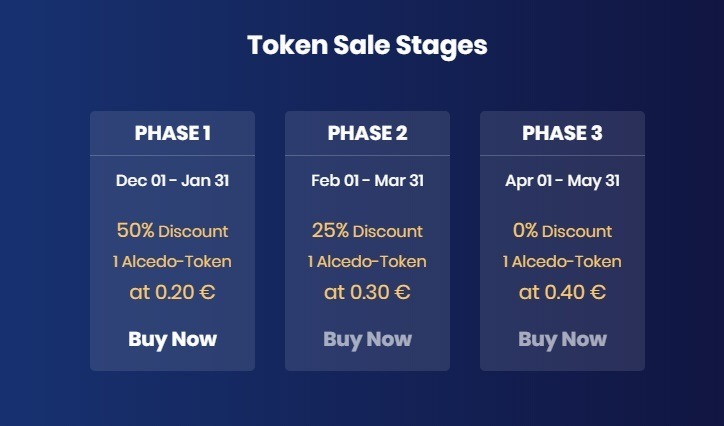Click the Dec 01 - Jan 31 date range
This screenshot has width=724, height=426.
point(172,181)
